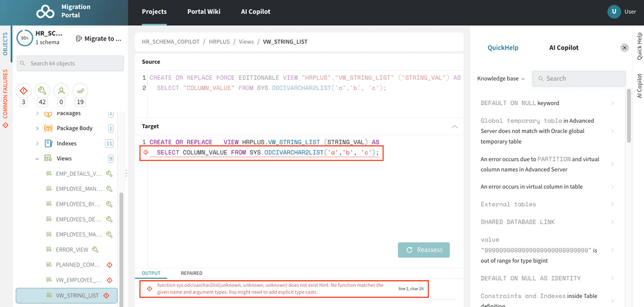
Task: Collapse the Views tree node
Action: pyautogui.click(x=38, y=159)
